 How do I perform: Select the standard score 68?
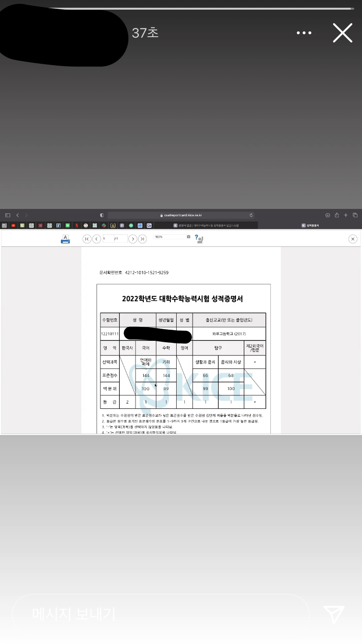[231, 375]
